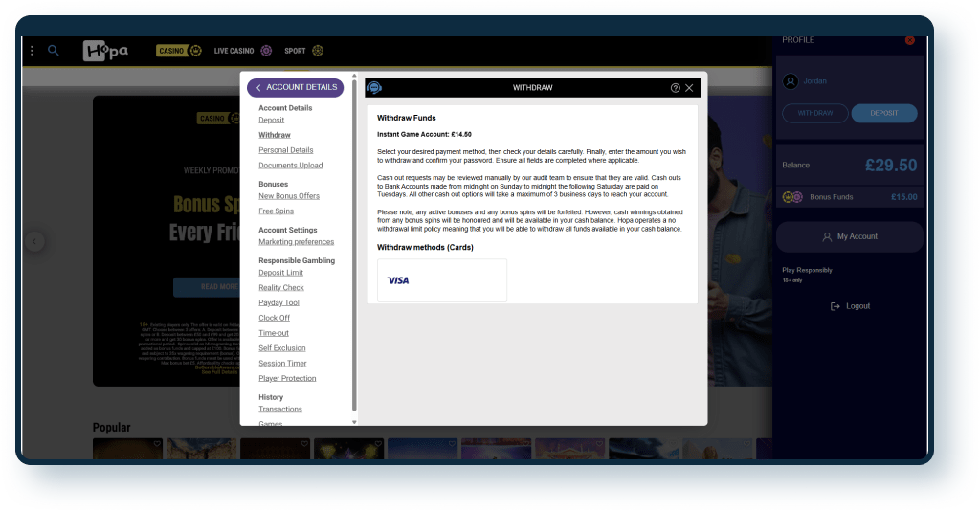Switch to Live Casino tab

pos(242,51)
